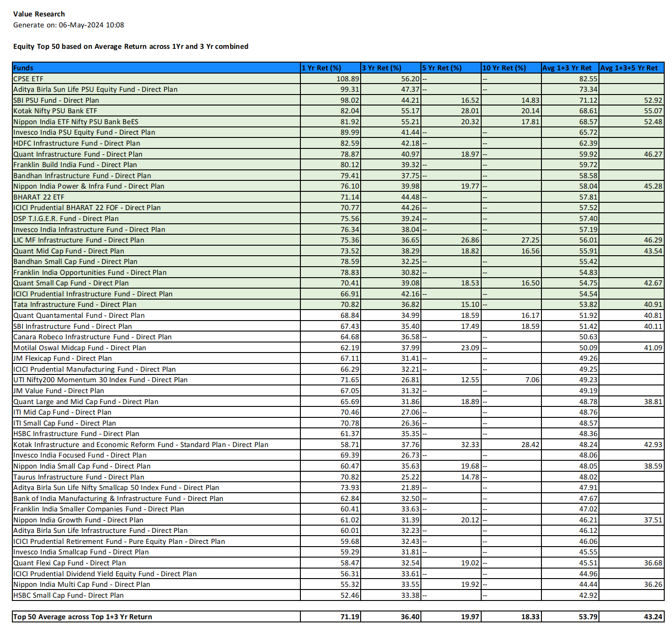
Task: Click 'Quant Quantamental Fund - Direct Plan'
Action: (x=79, y=316)
